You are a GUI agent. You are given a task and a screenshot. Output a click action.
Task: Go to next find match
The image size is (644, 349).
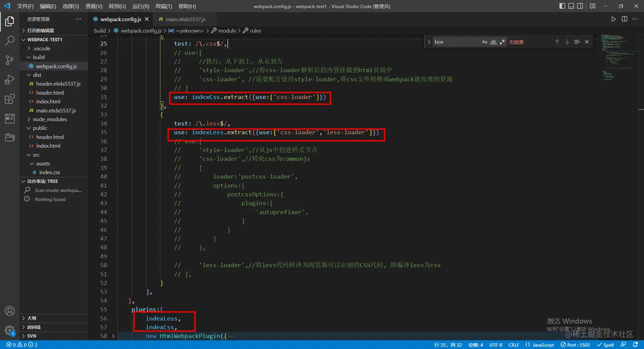[567, 42]
